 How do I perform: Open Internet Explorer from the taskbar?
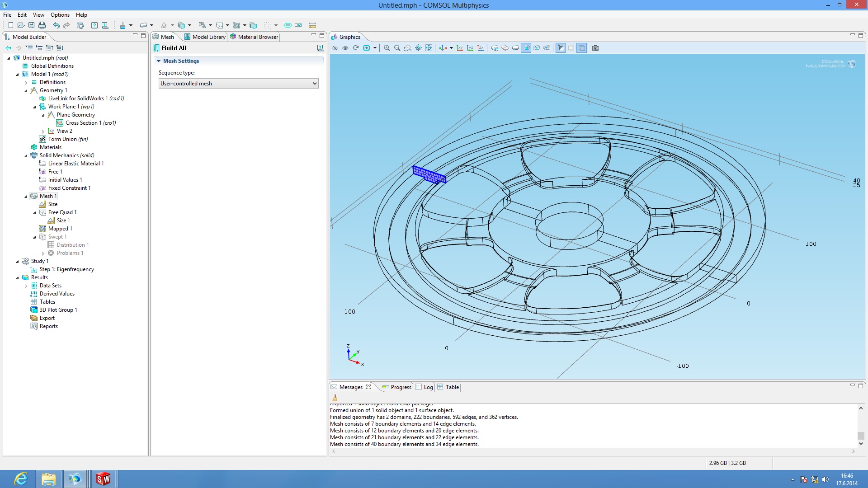(x=21, y=479)
